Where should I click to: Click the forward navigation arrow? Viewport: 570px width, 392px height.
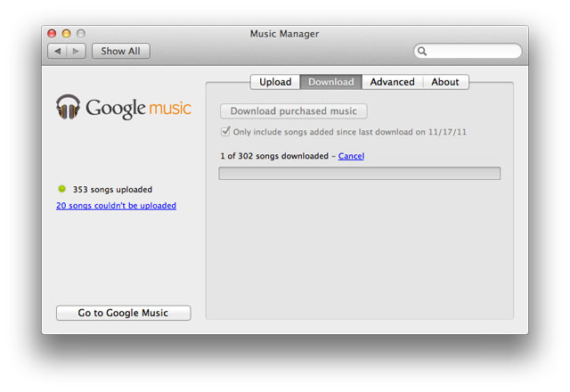point(76,52)
